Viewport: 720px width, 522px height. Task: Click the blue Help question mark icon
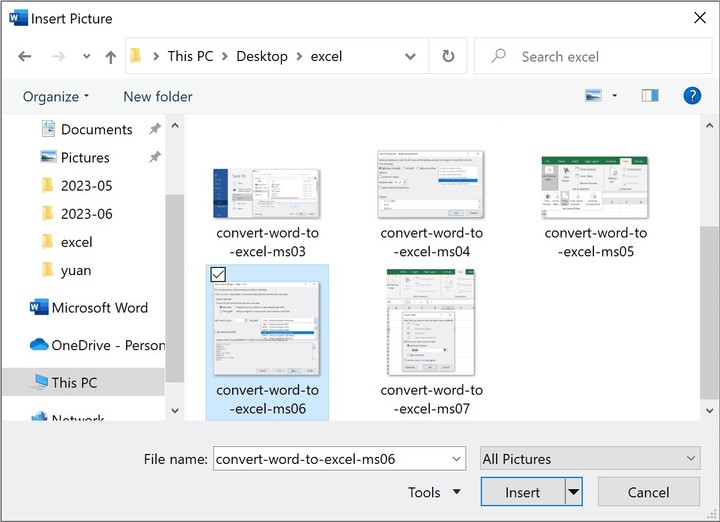[691, 96]
